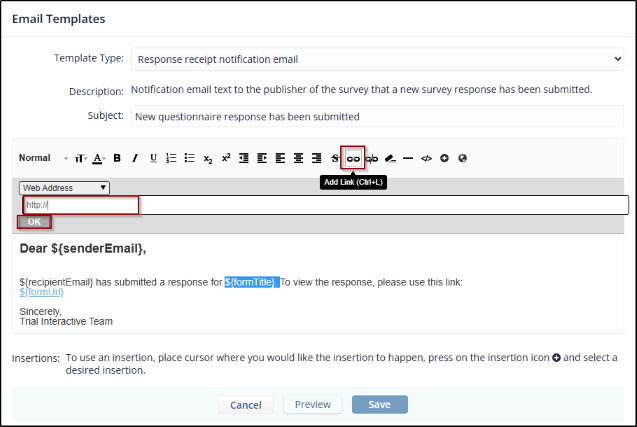Underline the selected text

153,158
